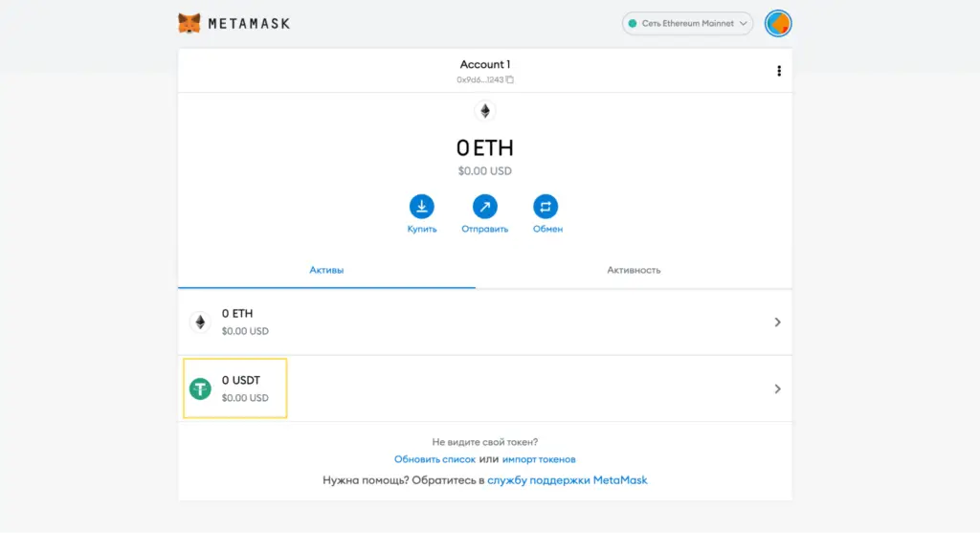Expand the ETH asset row chevron

(777, 322)
